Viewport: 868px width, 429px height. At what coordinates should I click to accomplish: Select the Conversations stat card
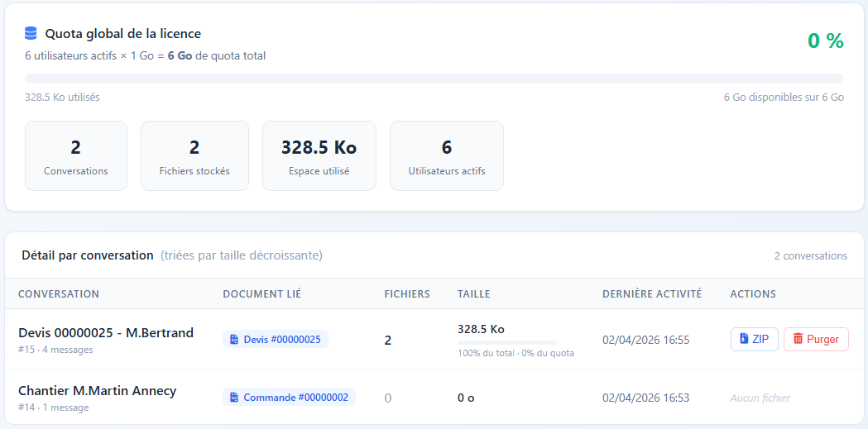click(76, 156)
